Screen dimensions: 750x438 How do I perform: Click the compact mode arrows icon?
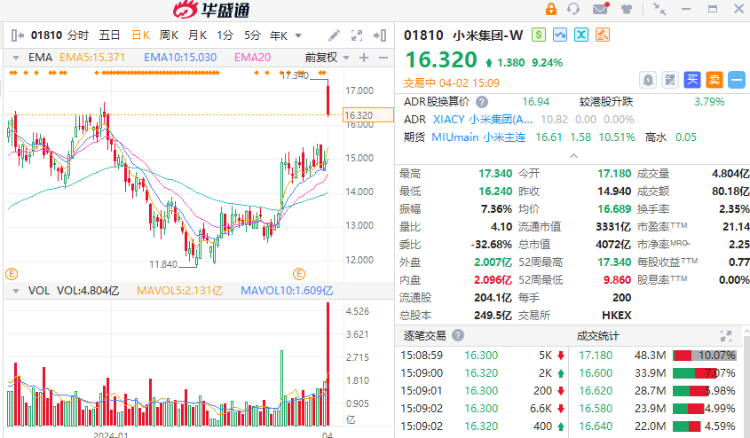(660, 9)
